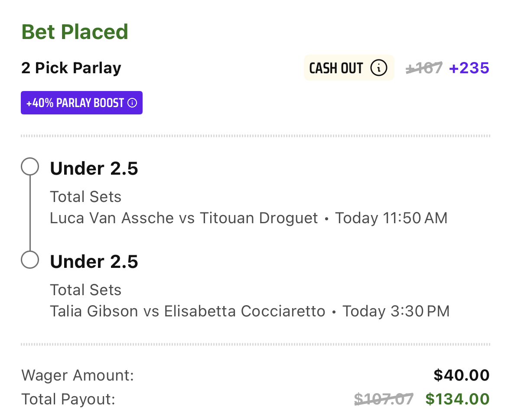Screen dimensions: 508x420
Task: Tap the +40% PARLAY BOOST badge
Action: tap(81, 103)
